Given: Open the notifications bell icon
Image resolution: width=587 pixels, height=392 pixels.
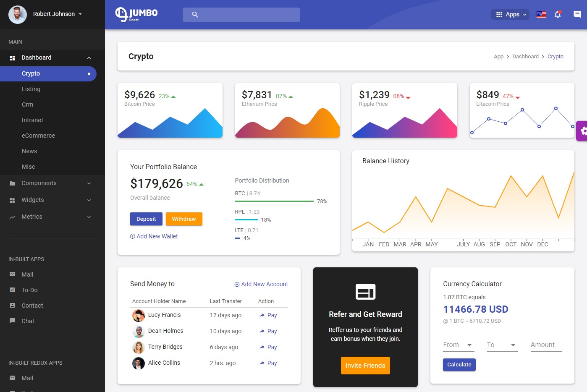Looking at the screenshot, I should 558,14.
